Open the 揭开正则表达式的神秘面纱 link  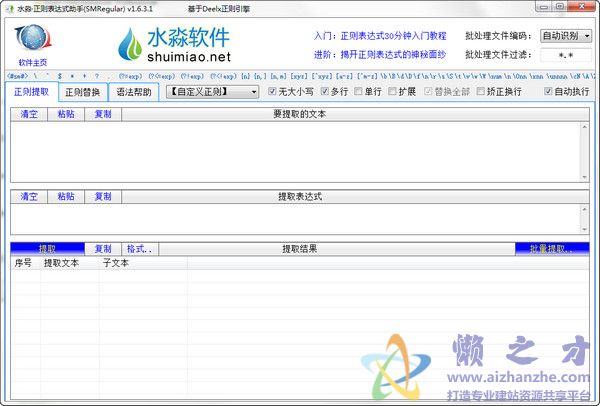click(x=393, y=55)
